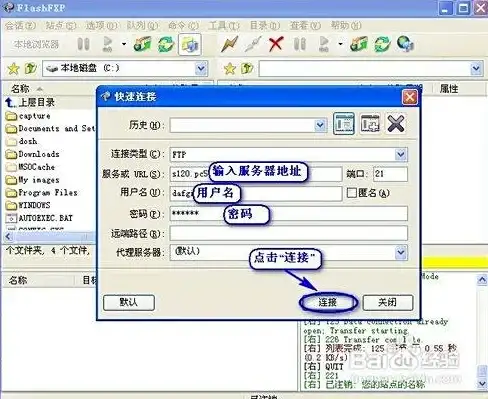Select the Documents and Settings folder
This screenshot has width=488, height=399.
coord(50,128)
